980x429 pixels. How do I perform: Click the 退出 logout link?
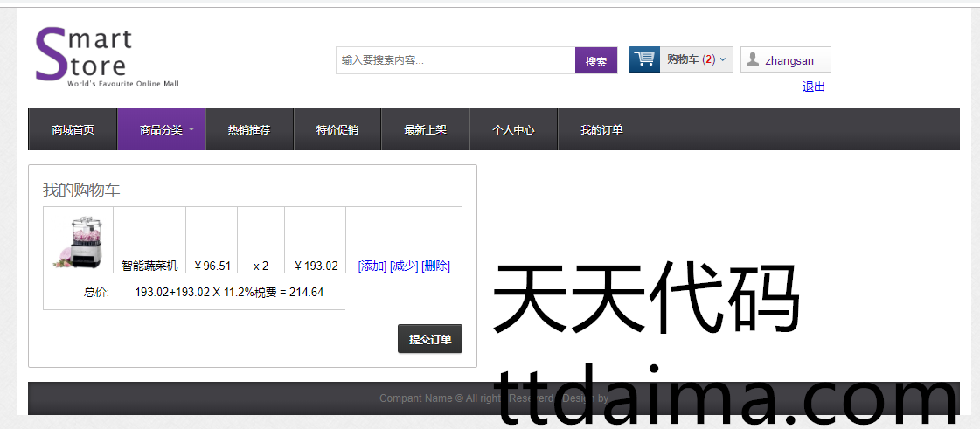[813, 86]
